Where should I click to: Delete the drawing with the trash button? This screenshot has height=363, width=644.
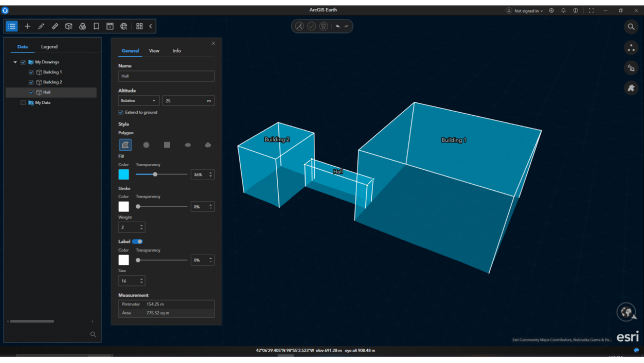pyautogui.click(x=324, y=26)
